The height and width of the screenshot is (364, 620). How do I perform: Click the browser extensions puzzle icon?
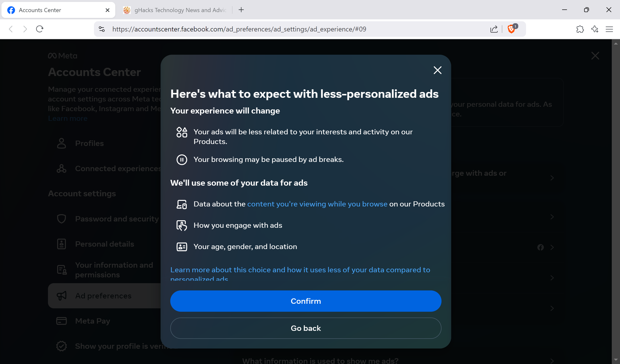click(580, 29)
